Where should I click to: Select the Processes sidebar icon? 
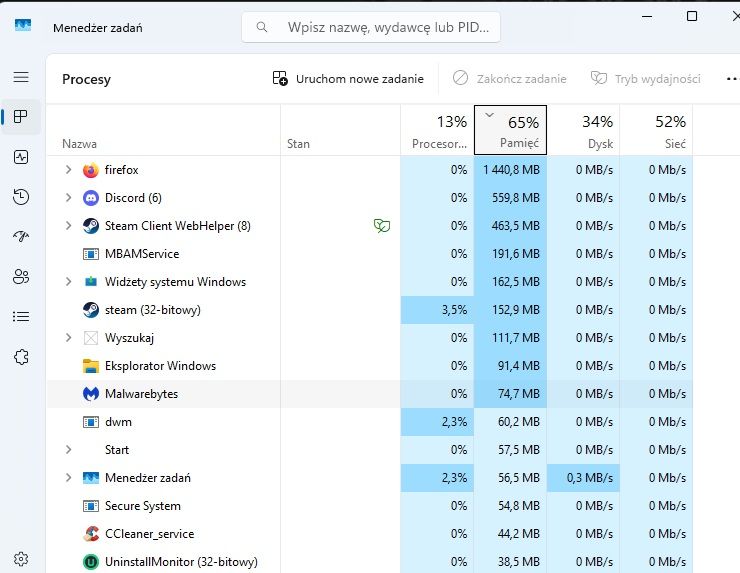point(21,117)
